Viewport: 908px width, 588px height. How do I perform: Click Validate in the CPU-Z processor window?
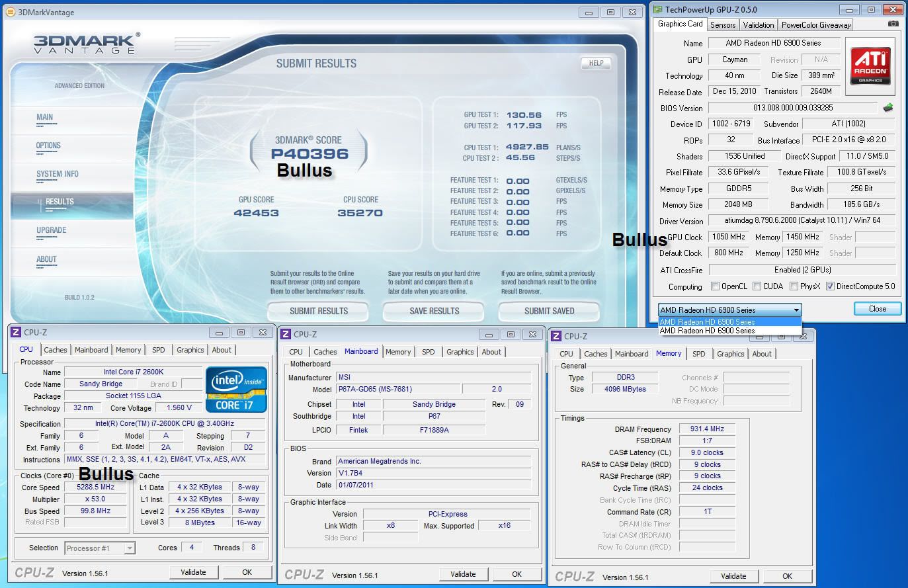[x=193, y=572]
